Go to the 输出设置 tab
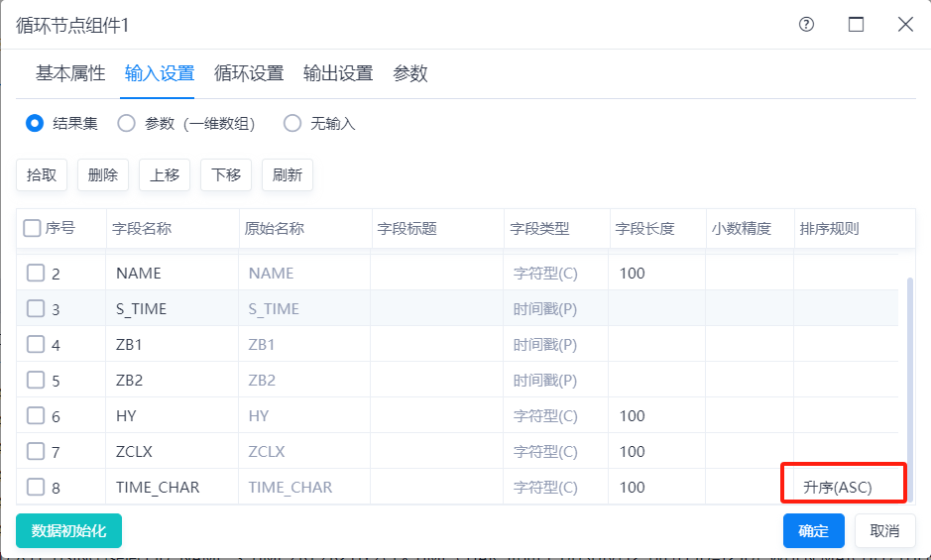The height and width of the screenshot is (560, 931). [x=338, y=73]
